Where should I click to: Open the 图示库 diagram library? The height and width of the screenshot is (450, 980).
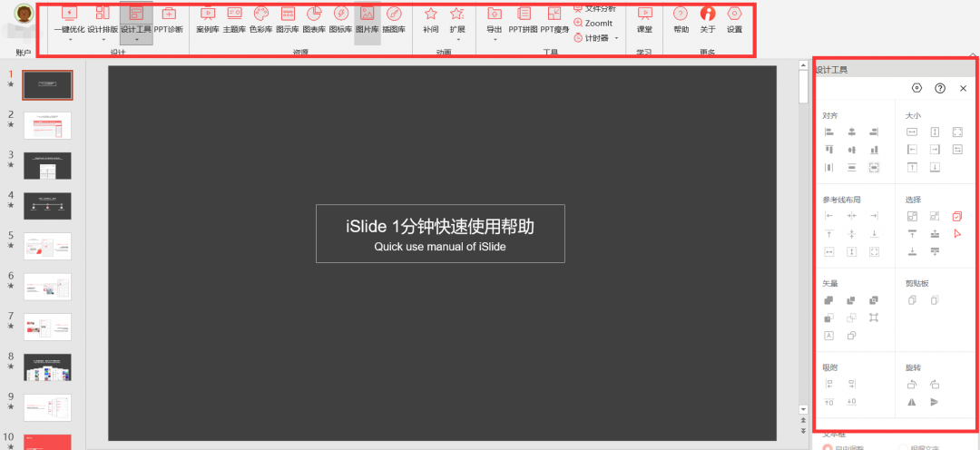[x=288, y=19]
